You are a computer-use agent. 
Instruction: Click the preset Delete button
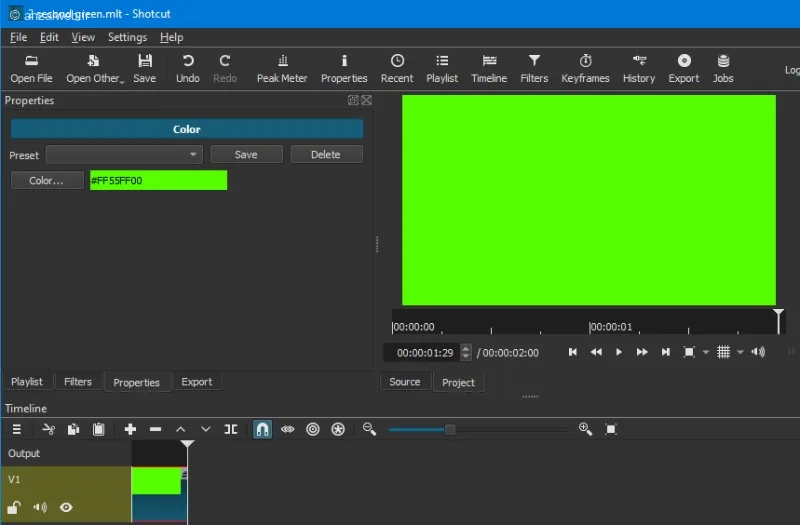[x=326, y=155]
